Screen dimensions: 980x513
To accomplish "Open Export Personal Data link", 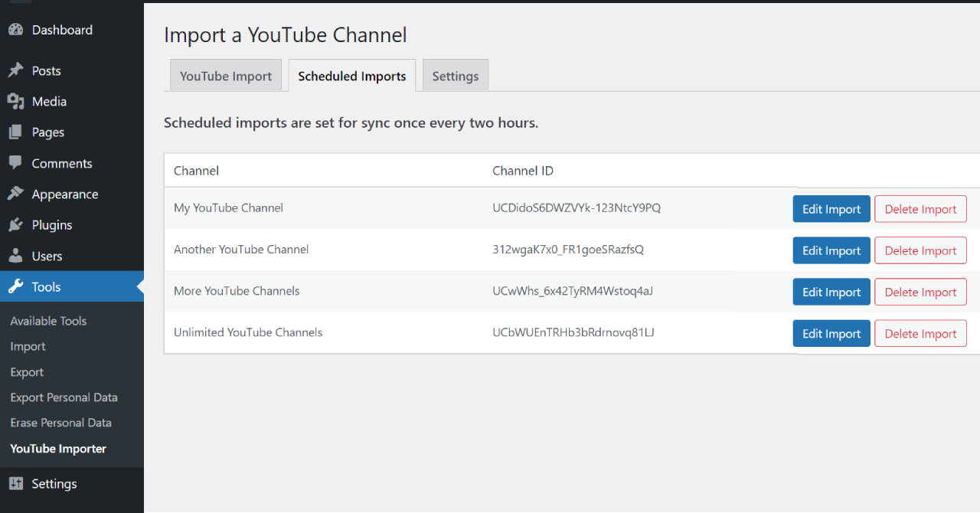I will [64, 397].
